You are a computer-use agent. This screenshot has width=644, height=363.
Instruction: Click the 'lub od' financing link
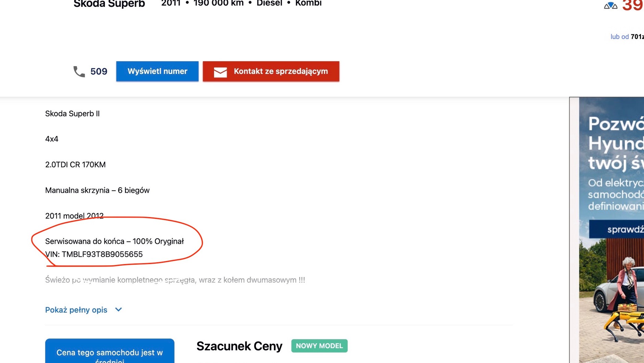pos(620,37)
